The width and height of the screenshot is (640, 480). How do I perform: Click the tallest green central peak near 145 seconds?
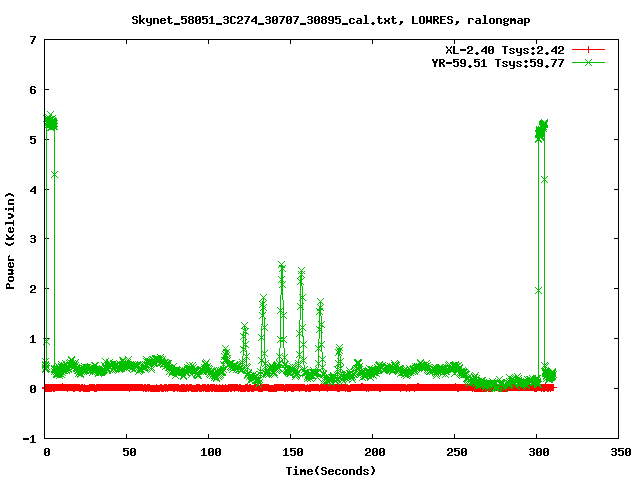(x=282, y=265)
